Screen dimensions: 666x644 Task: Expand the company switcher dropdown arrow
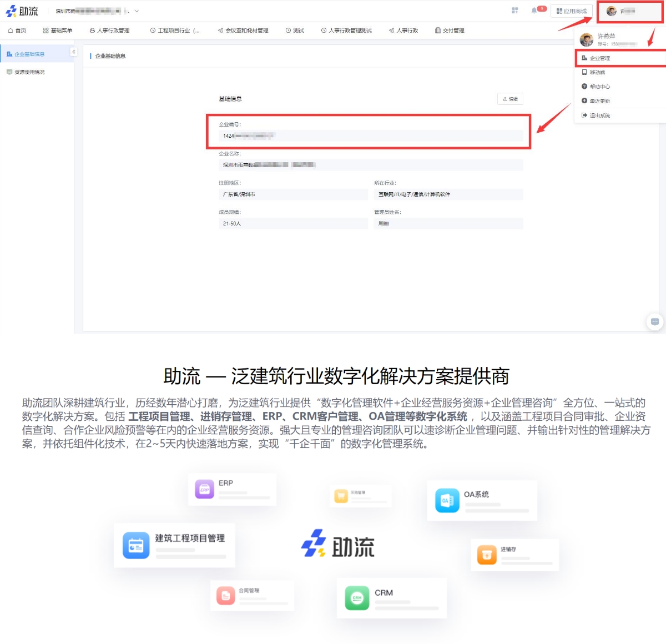click(137, 11)
